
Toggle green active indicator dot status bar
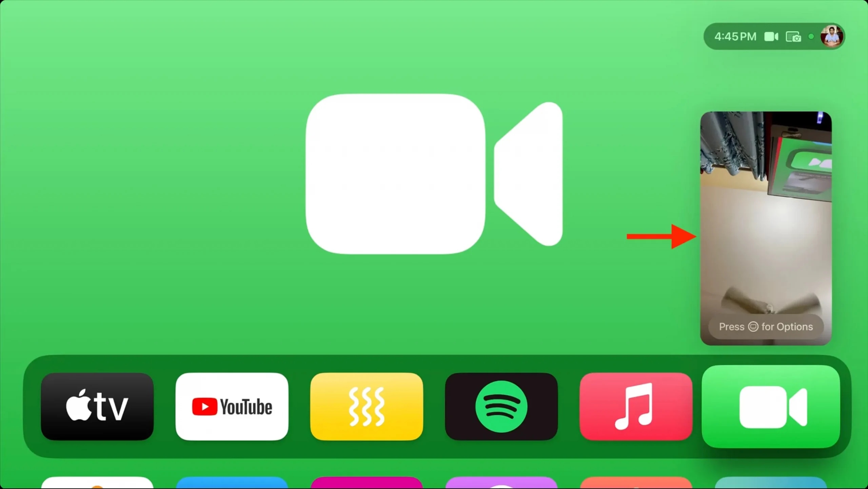(811, 37)
